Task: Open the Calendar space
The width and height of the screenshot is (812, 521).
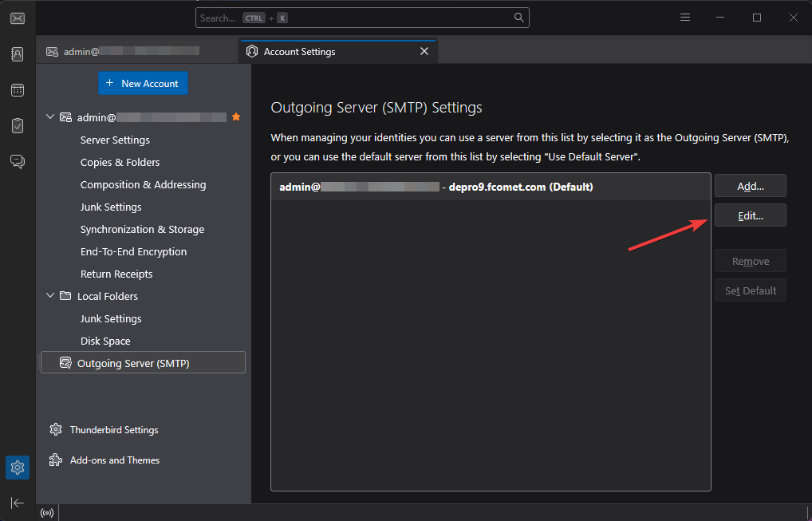Action: [x=18, y=90]
